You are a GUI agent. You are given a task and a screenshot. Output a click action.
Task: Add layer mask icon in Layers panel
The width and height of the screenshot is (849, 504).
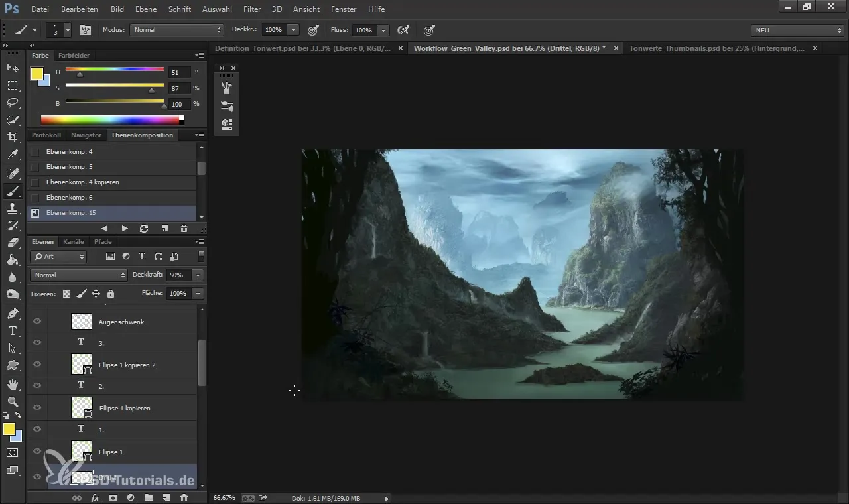click(113, 497)
